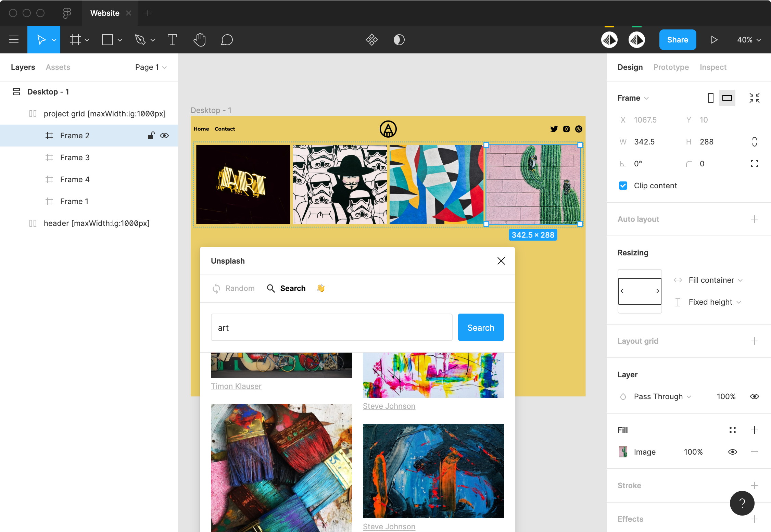Select the Frame tool

(75, 40)
